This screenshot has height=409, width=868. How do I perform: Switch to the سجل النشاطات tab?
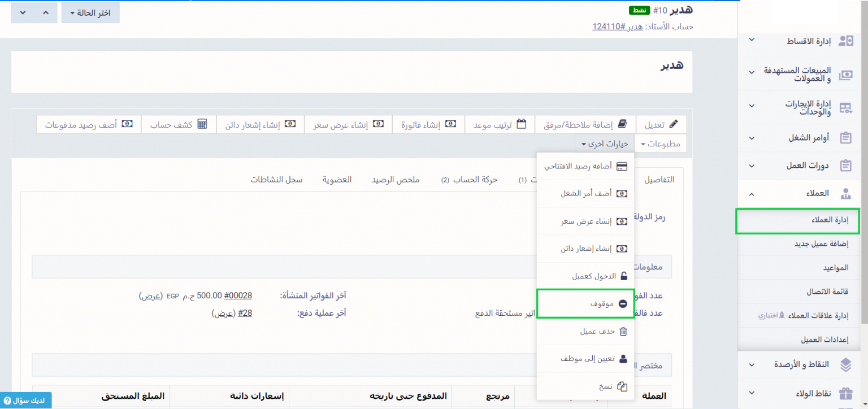tap(277, 180)
